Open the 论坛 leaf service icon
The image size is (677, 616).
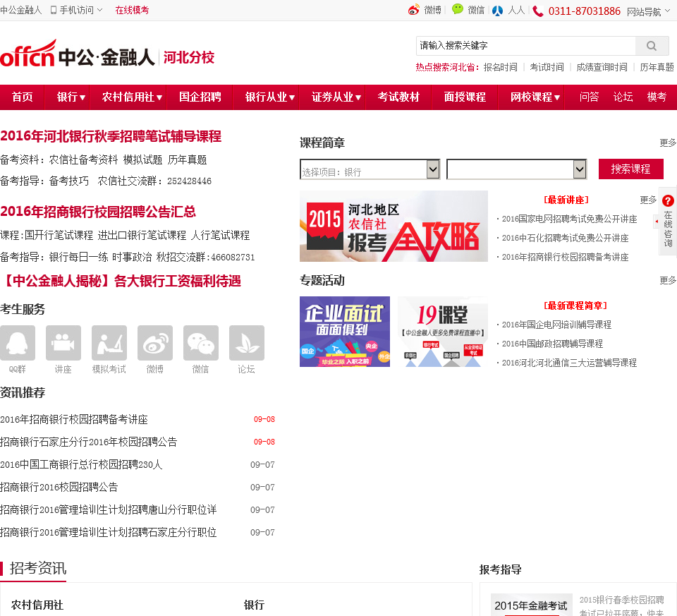247,343
